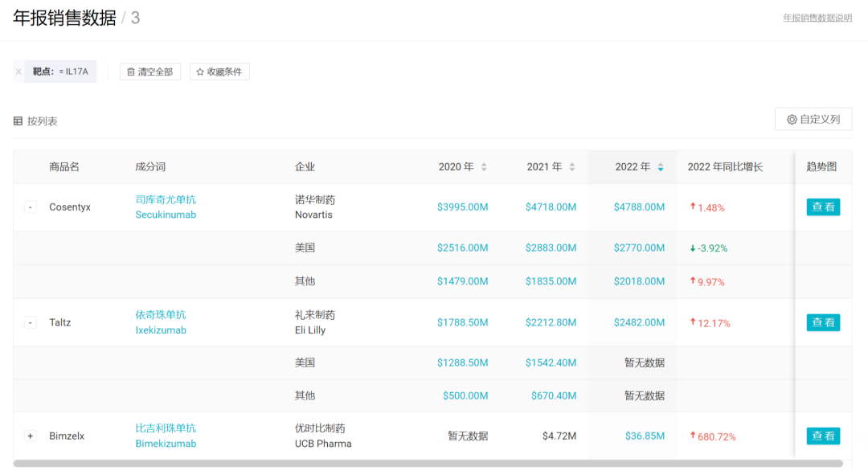Image resolution: width=868 pixels, height=475 pixels.
Task: Click the Bimzelx product name
Action: tap(67, 436)
